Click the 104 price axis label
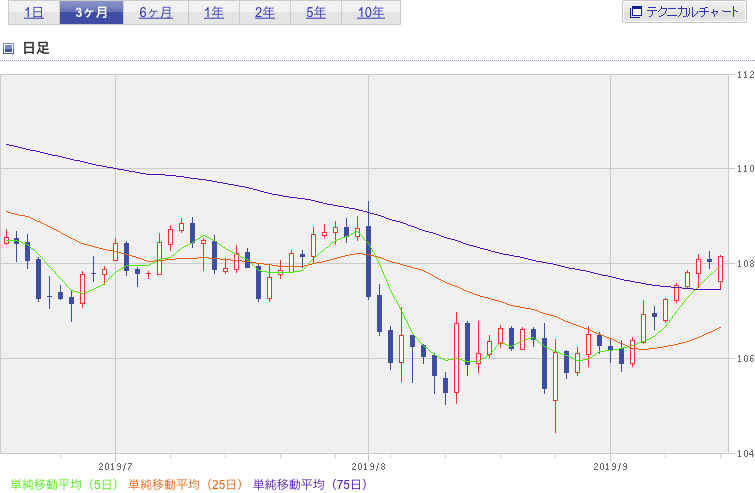This screenshot has height=493, width=755. pos(745,453)
